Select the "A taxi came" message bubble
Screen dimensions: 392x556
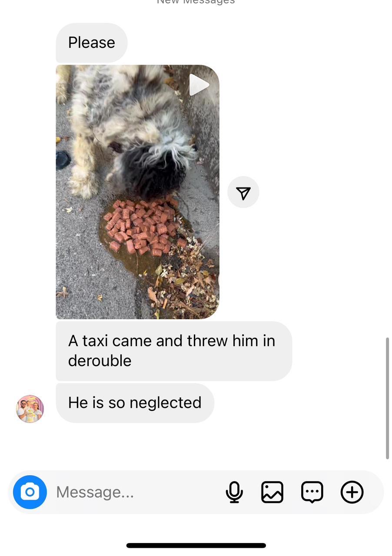point(174,351)
